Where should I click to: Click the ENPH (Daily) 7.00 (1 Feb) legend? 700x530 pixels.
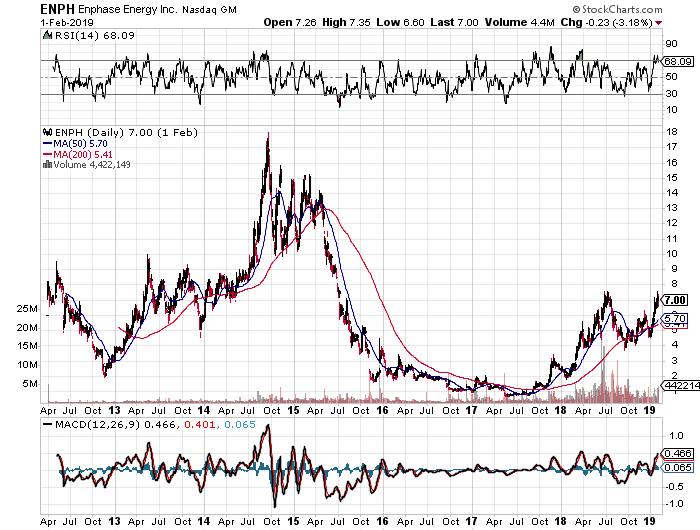tap(126, 133)
